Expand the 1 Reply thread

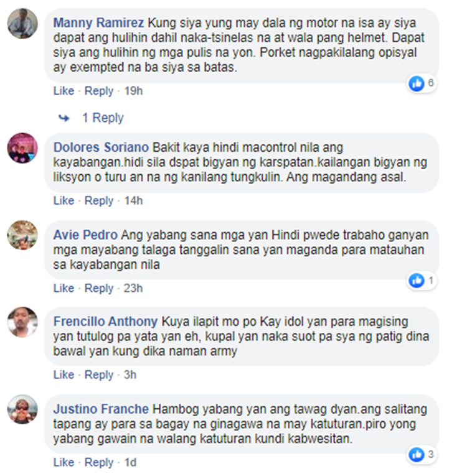(x=103, y=118)
